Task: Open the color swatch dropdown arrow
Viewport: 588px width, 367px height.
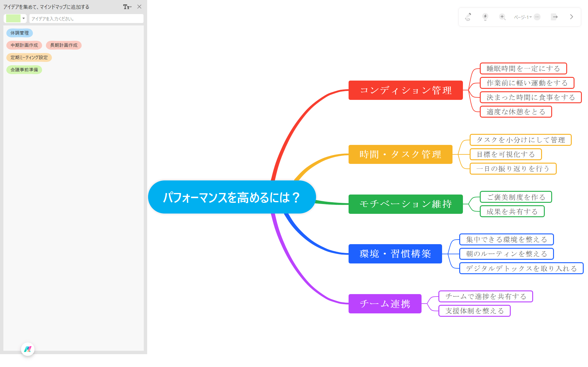Action: [23, 18]
